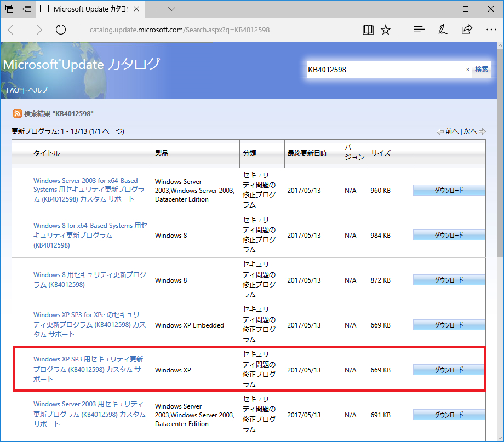This screenshot has height=442, width=504.
Task: Click 更新プログラム: 1 - 13/13 count text
Action: (68, 131)
